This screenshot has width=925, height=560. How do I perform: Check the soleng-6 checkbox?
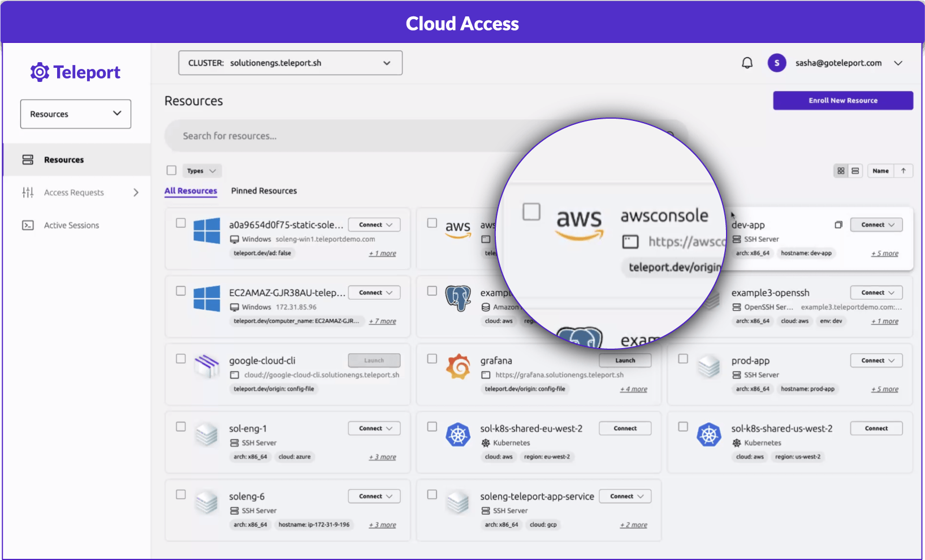click(181, 494)
